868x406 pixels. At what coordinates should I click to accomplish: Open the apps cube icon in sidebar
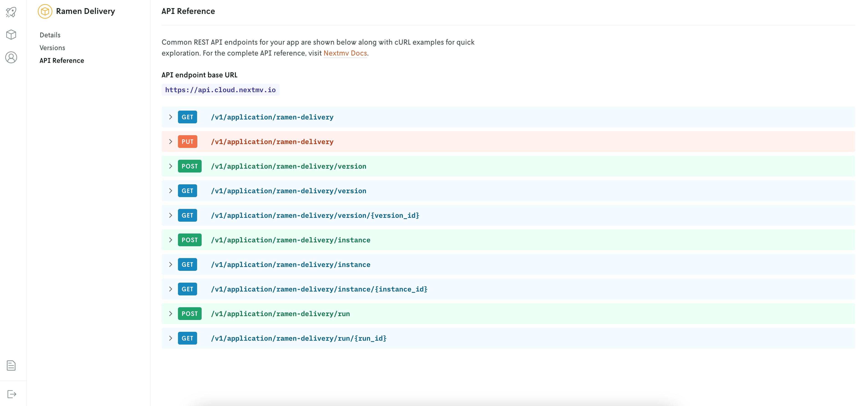pyautogui.click(x=11, y=35)
